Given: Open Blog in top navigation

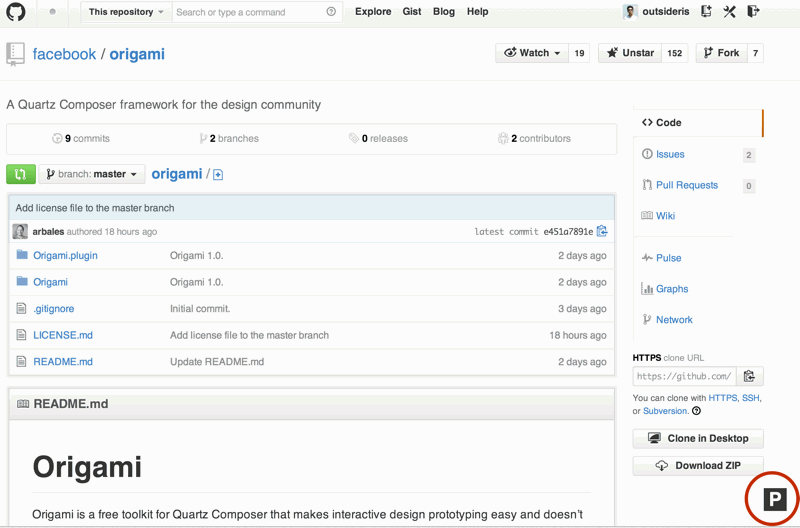Looking at the screenshot, I should pos(444,12).
